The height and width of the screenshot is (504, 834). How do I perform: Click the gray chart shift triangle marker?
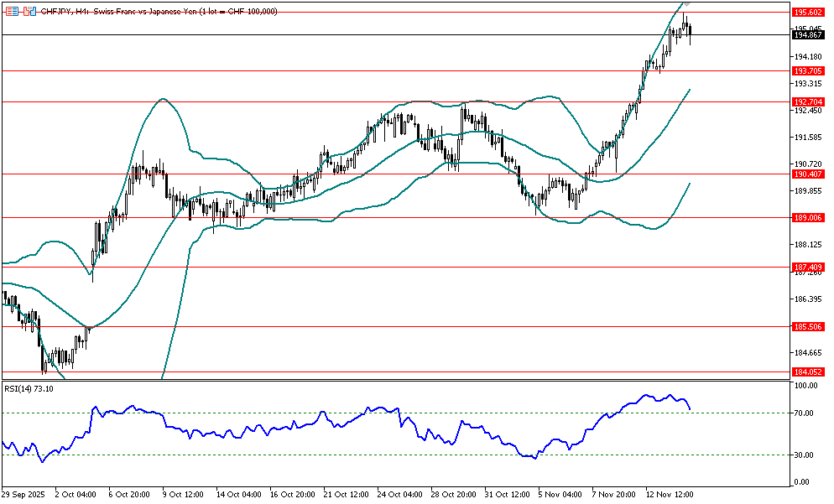[686, 4]
